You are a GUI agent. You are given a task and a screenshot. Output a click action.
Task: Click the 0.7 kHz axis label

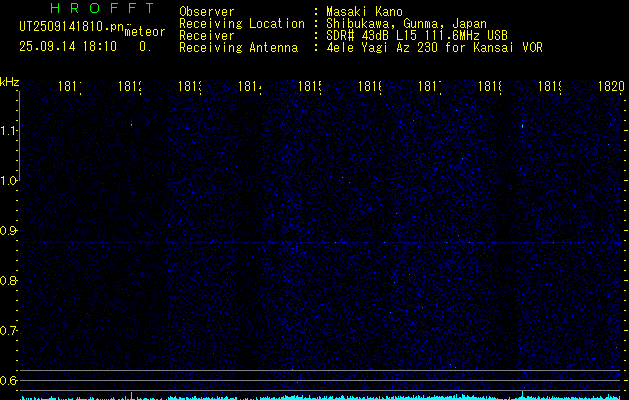click(8, 331)
